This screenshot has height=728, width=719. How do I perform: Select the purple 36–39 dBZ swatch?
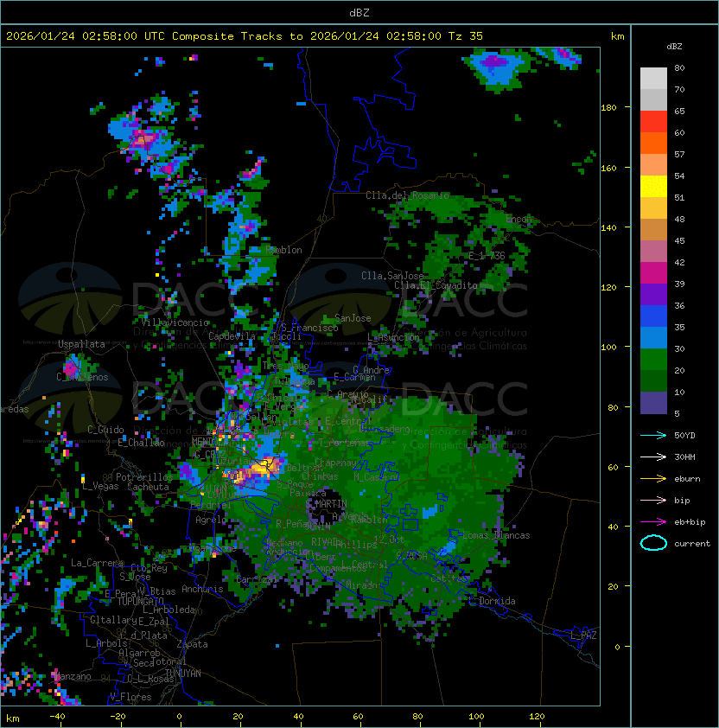click(x=653, y=294)
